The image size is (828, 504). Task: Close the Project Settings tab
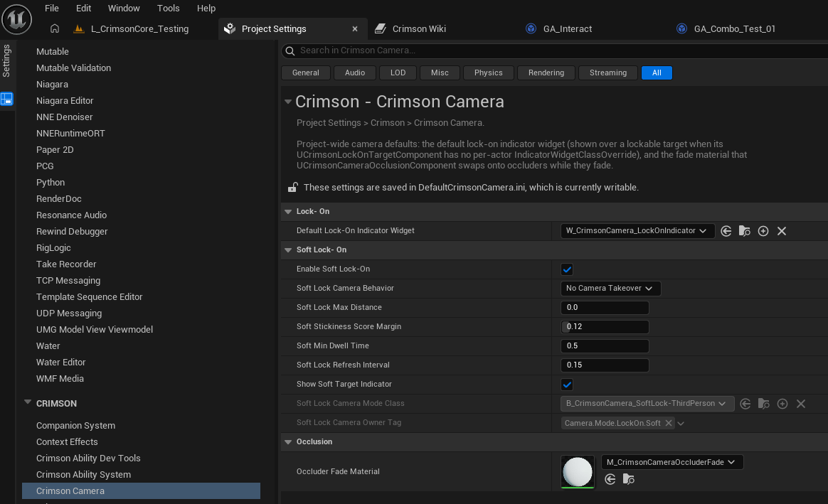coord(355,29)
